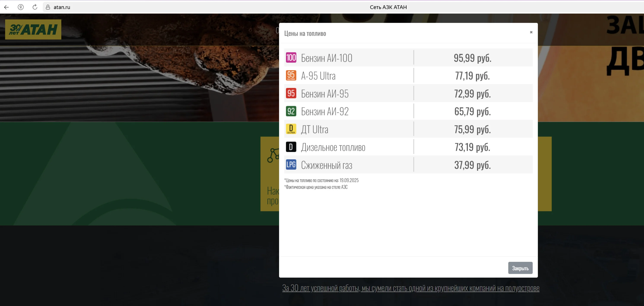The width and height of the screenshot is (644, 306).
Task: Close the fuel prices dialog with the ×
Action: 531,32
